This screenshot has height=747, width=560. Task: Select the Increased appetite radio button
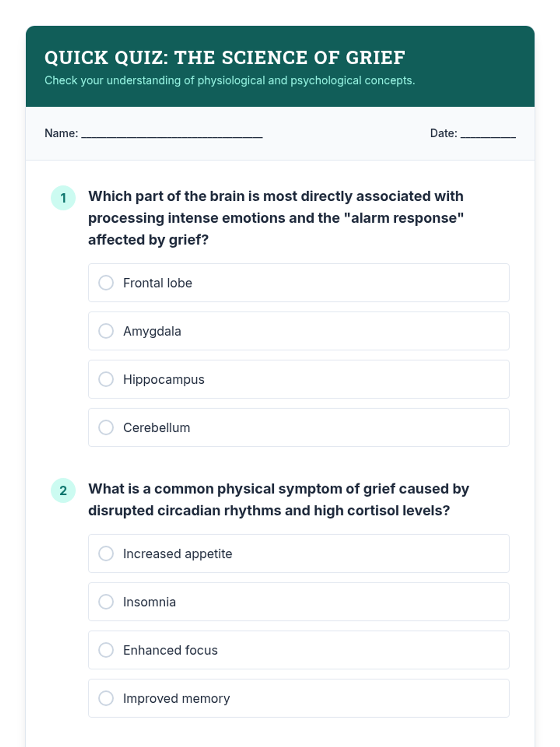pyautogui.click(x=106, y=553)
